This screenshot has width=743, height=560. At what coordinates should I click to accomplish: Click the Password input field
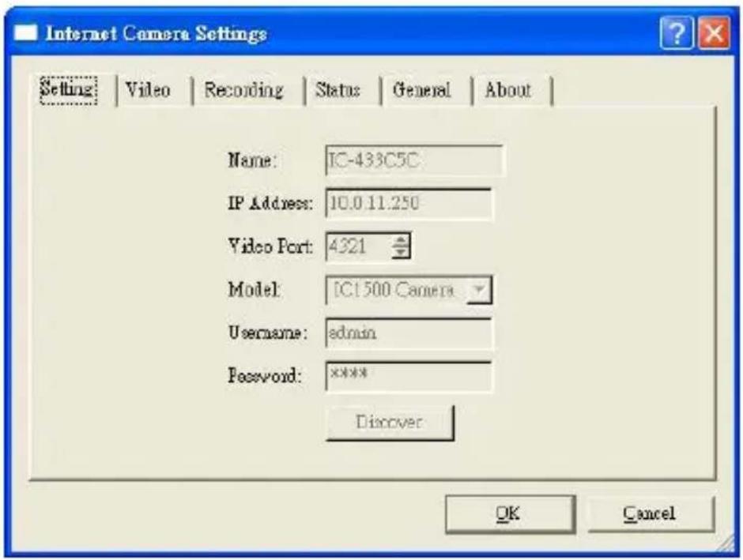click(x=409, y=376)
